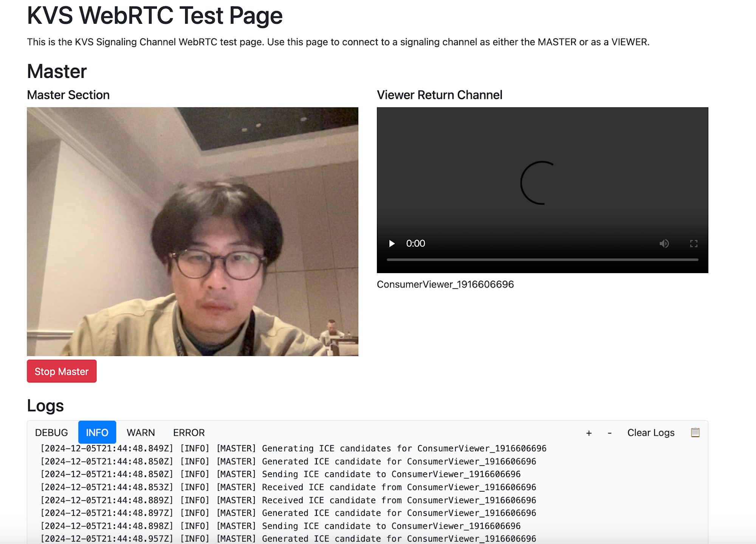Select log line timestamped 21:44:48.849Z
The image size is (756, 544).
click(x=293, y=448)
